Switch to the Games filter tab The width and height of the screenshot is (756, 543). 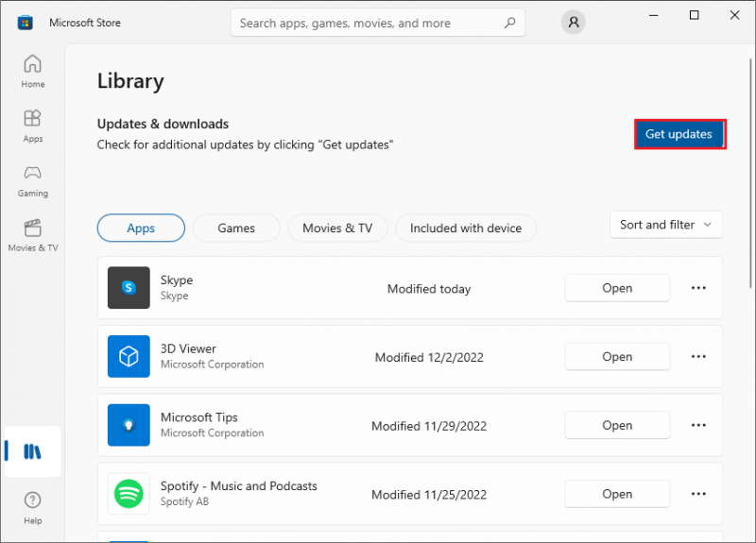tap(236, 228)
